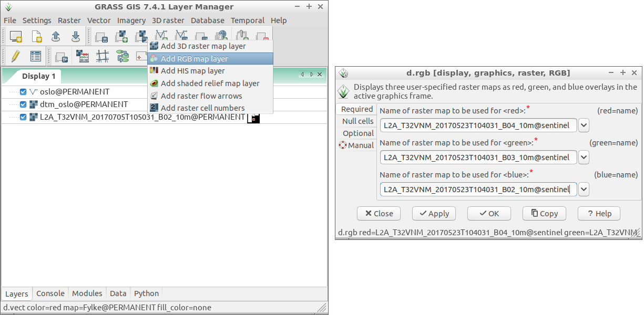Switch to Modules tab
This screenshot has width=644, height=315.
[87, 293]
